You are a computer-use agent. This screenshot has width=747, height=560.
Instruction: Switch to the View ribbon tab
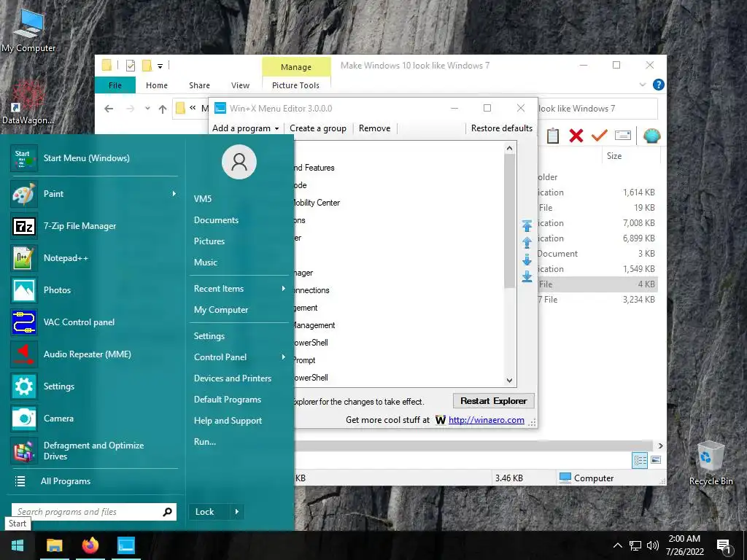tap(240, 85)
